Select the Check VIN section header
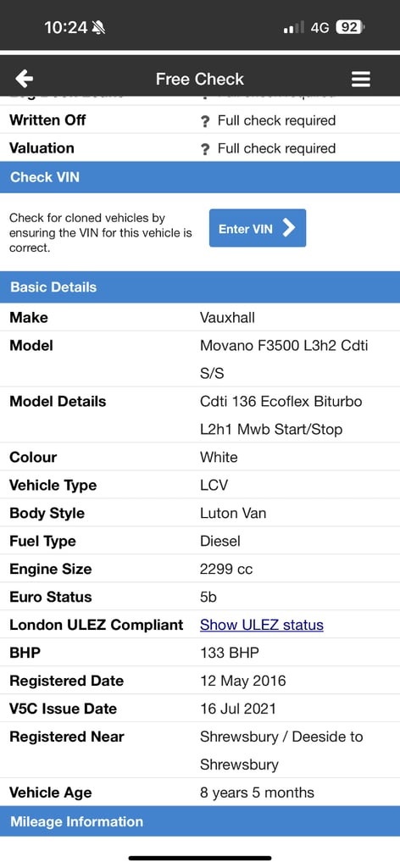Viewport: 400px width, 868px height. (200, 177)
